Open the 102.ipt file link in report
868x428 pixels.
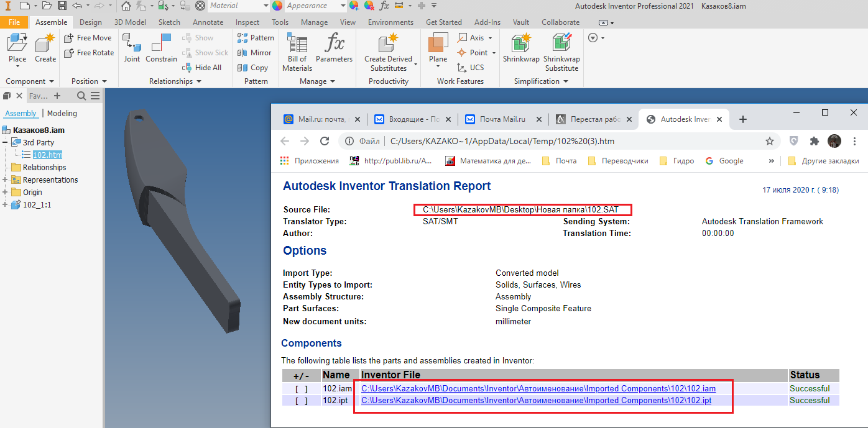(x=536, y=401)
